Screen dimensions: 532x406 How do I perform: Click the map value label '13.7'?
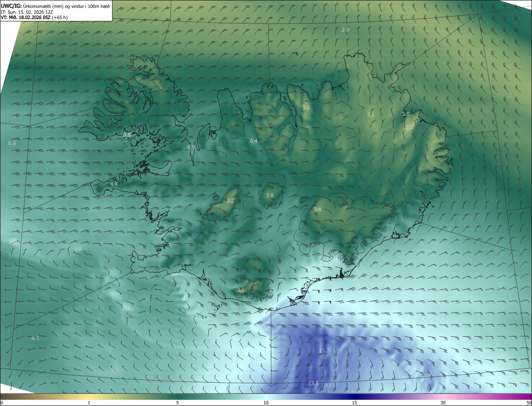coord(324,351)
